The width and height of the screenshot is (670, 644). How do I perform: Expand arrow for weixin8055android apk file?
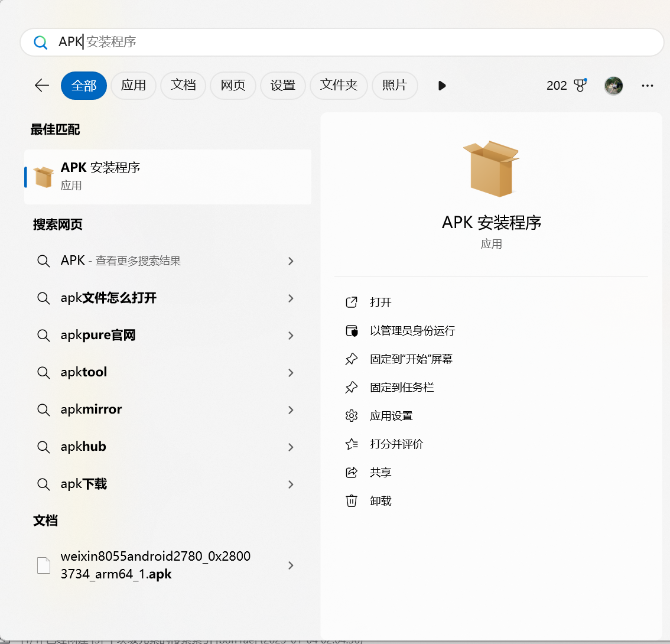point(291,565)
